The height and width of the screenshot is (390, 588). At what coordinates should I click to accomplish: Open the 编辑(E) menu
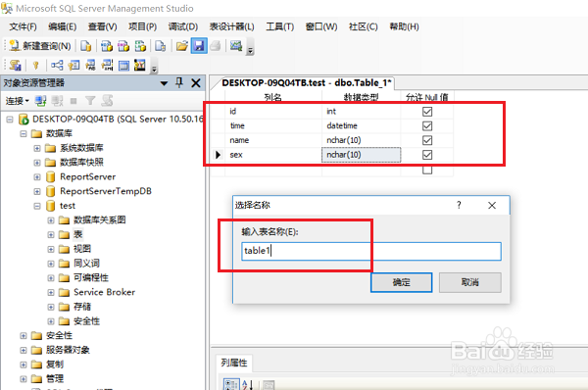(x=63, y=26)
